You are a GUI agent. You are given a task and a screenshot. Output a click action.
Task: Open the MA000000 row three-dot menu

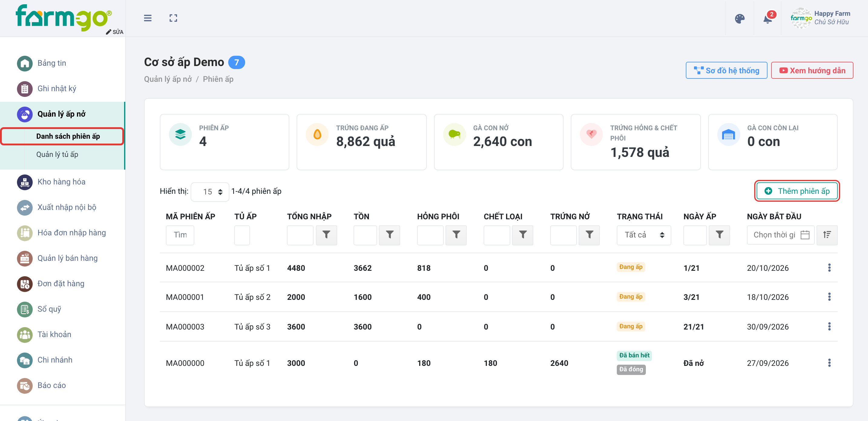[829, 363]
